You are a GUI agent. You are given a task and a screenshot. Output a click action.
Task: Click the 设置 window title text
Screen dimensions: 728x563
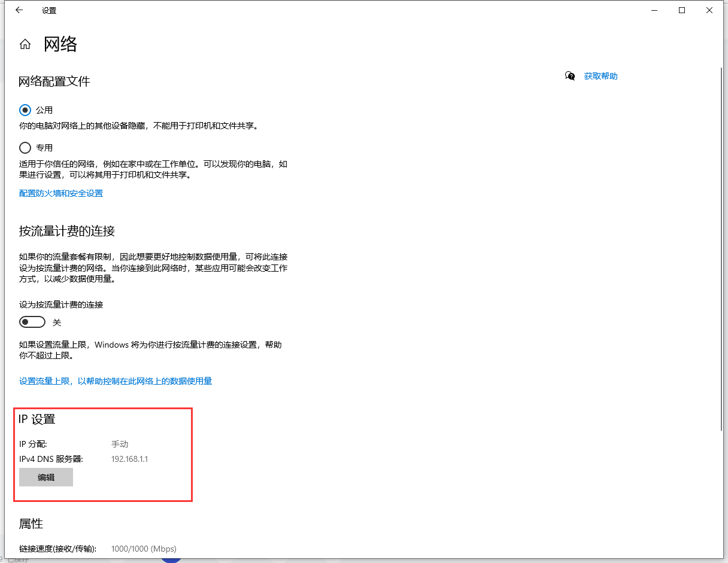point(49,11)
